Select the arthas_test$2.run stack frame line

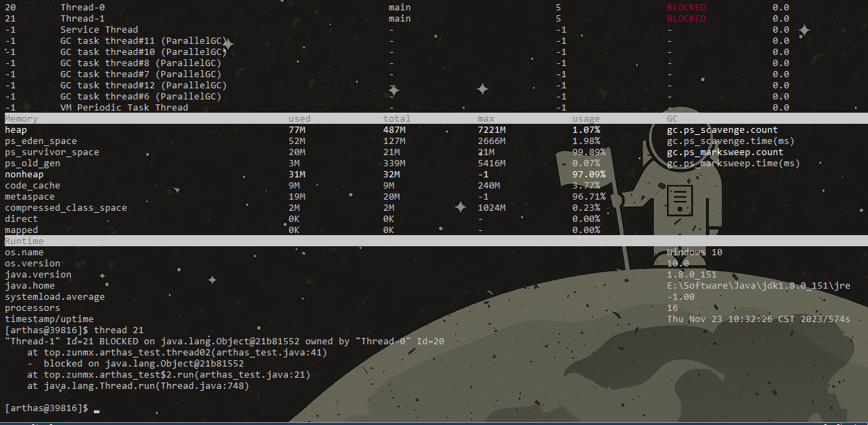click(x=169, y=375)
